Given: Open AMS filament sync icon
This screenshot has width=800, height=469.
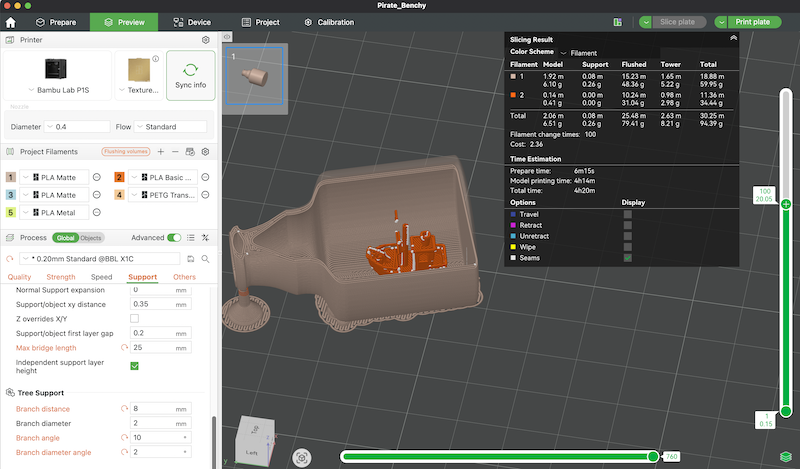Looking at the screenshot, I should point(190,152).
